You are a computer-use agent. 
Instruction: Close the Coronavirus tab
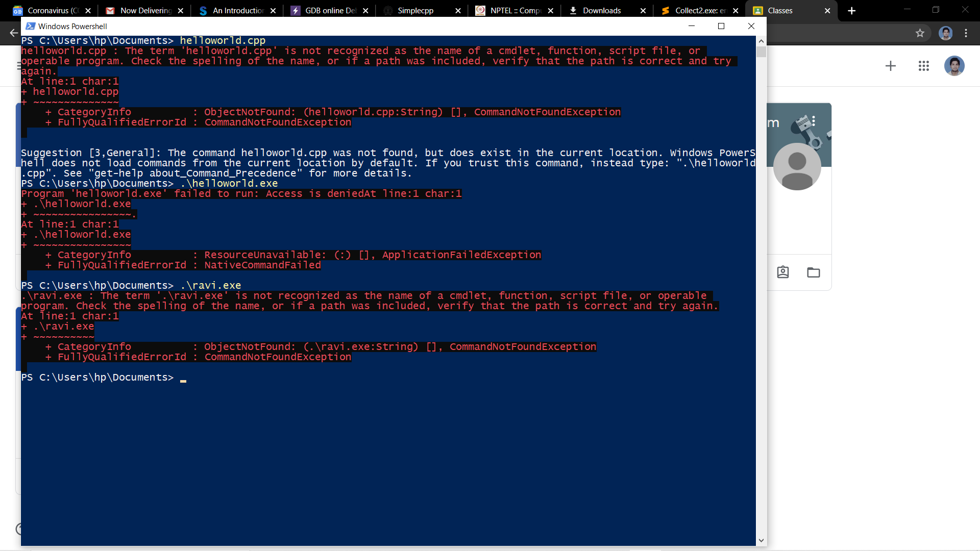(88, 11)
